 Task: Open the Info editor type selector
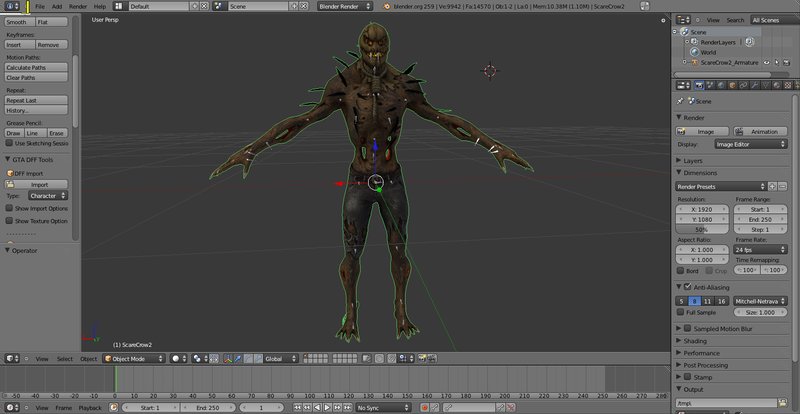13,6
